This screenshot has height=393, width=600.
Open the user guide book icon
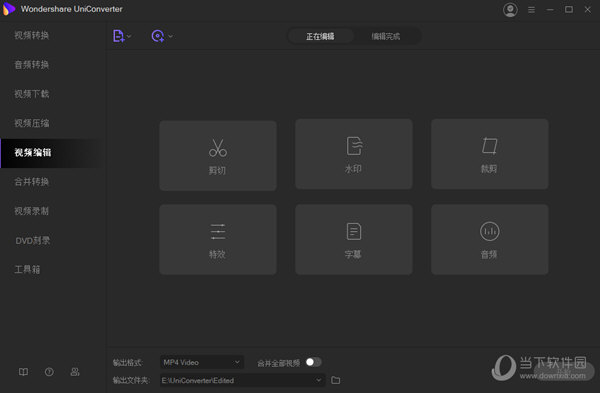coord(23,372)
